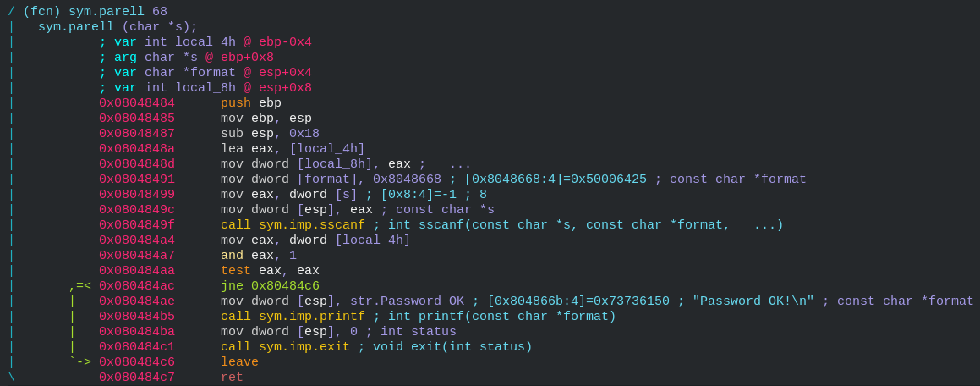This screenshot has width=980, height=386.
Task: Click the call sym.imp.exit instruction
Action: pyautogui.click(x=285, y=346)
